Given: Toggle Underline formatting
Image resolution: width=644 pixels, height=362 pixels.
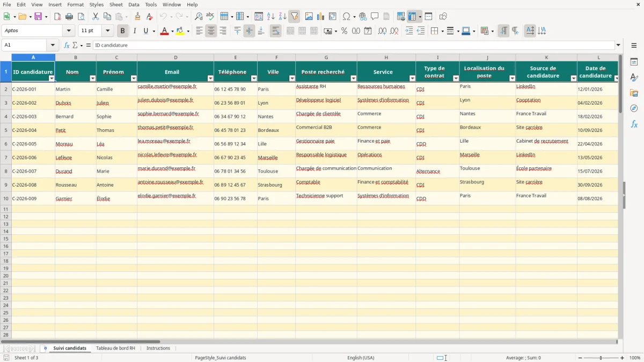Looking at the screenshot, I should [146, 31].
